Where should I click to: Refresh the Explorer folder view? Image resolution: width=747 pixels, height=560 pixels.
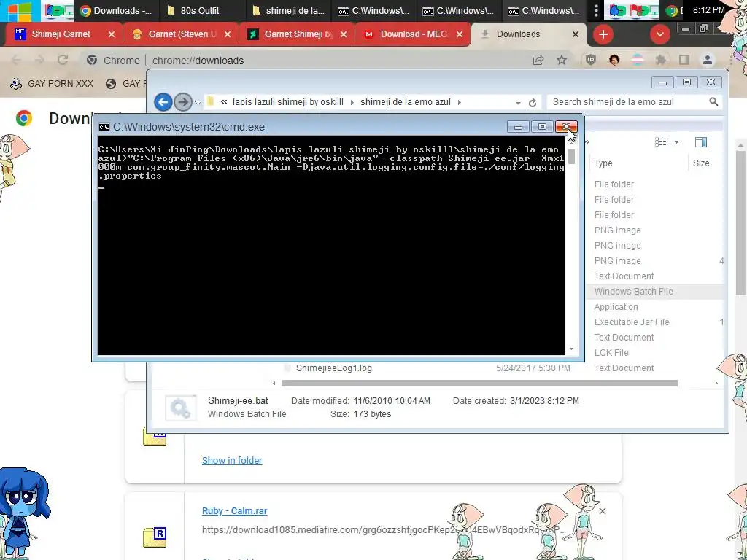[x=533, y=102]
